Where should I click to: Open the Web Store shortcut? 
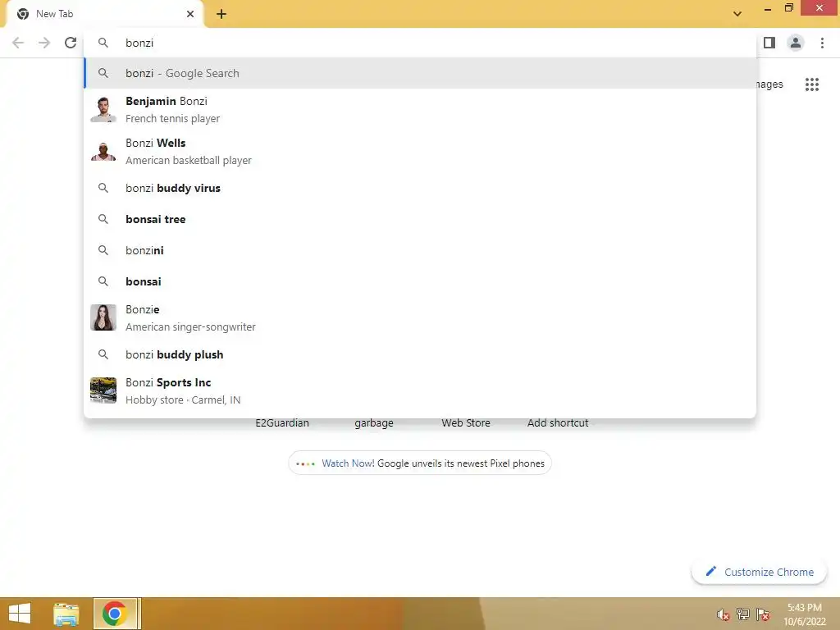pyautogui.click(x=466, y=422)
